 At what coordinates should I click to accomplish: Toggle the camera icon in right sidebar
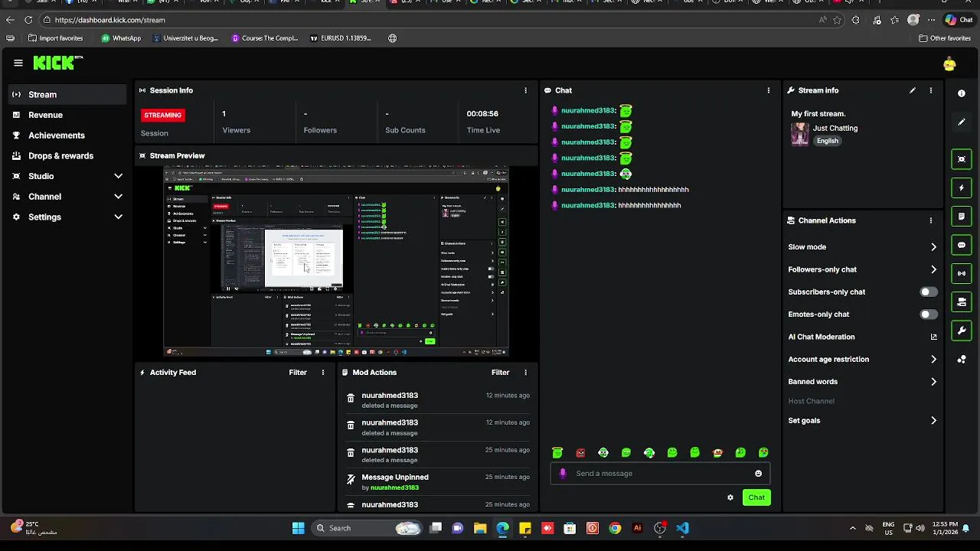click(x=962, y=302)
